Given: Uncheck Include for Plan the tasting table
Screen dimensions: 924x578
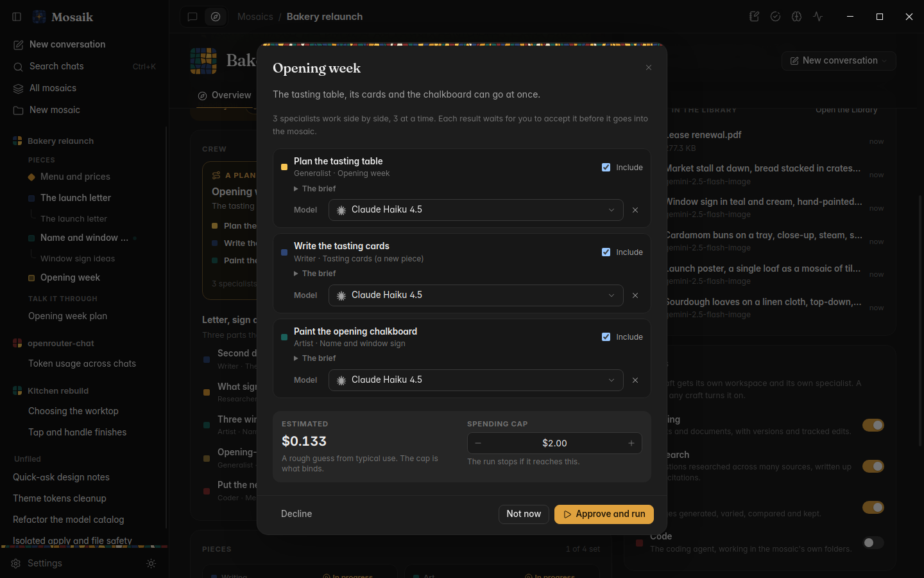Looking at the screenshot, I should pyautogui.click(x=606, y=167).
